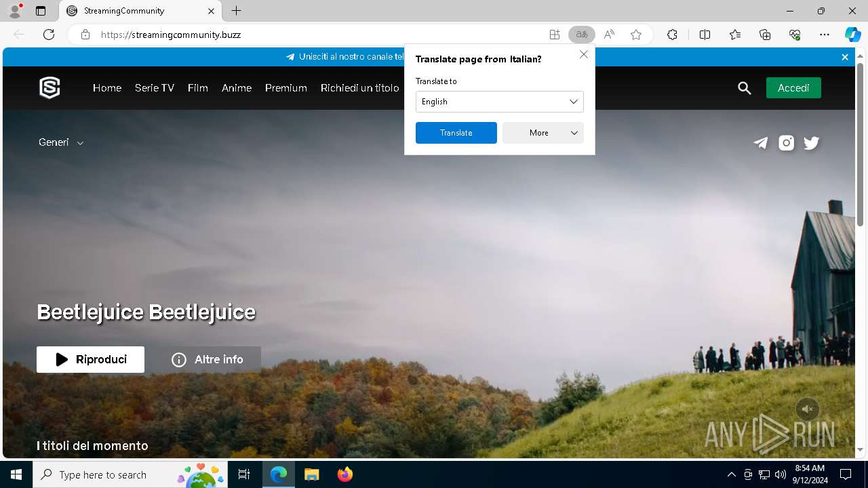View site information lock icon
Viewport: 868px width, 488px height.
click(85, 35)
